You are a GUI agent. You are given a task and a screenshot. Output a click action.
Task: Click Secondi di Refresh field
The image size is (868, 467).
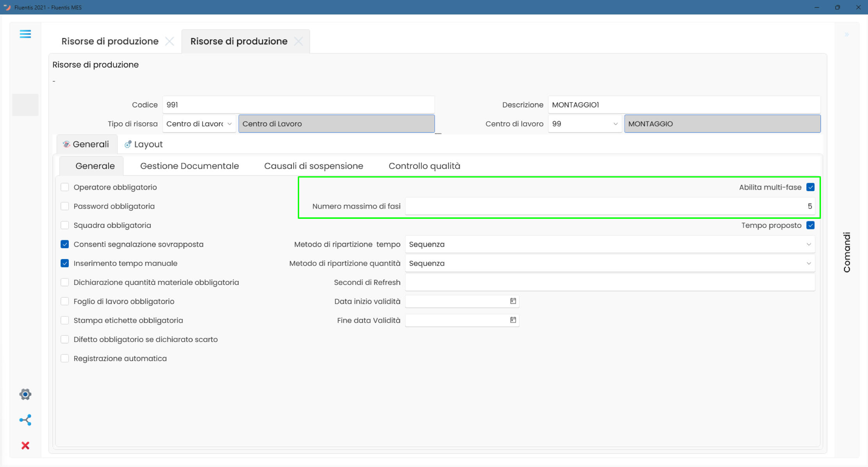tap(610, 282)
